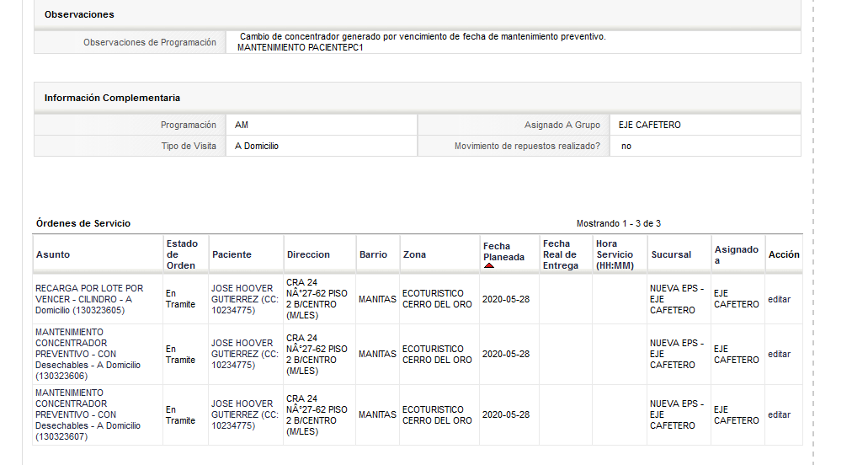Click Tipo de Visita value A Domicilio

coord(256,146)
